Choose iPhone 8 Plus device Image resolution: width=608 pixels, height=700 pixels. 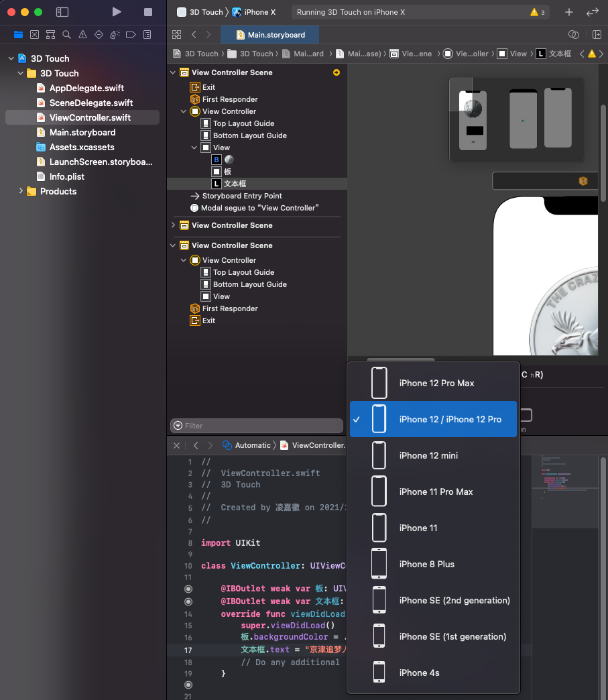click(x=433, y=564)
